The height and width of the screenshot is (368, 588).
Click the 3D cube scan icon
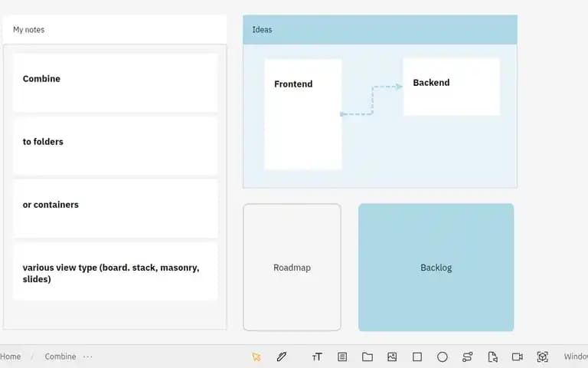click(x=542, y=356)
